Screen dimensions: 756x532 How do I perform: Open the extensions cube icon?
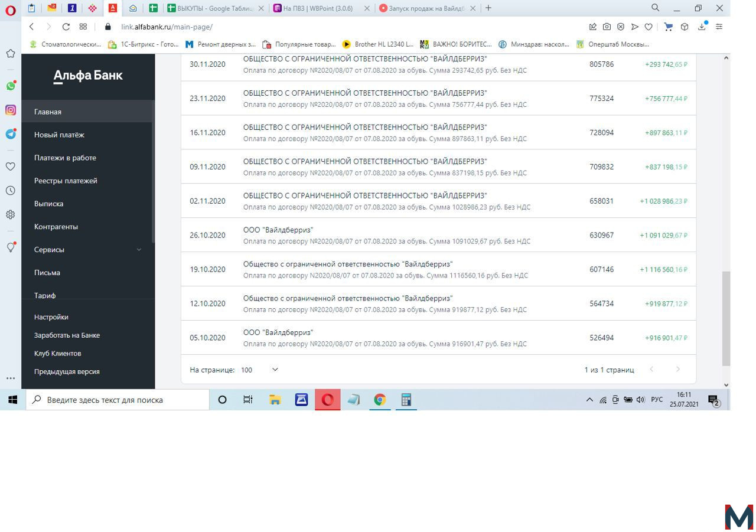685,27
